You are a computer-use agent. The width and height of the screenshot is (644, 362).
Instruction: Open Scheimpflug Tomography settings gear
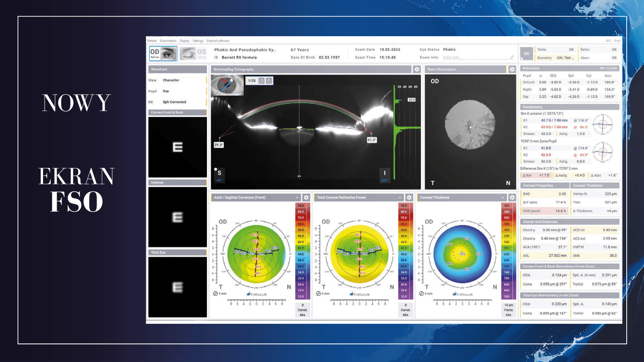coord(417,69)
